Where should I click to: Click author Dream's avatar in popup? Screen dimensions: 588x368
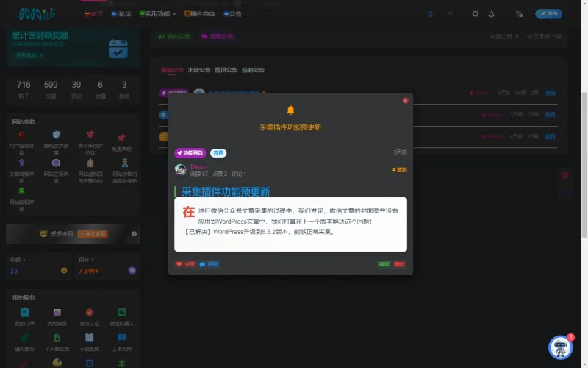pyautogui.click(x=181, y=169)
